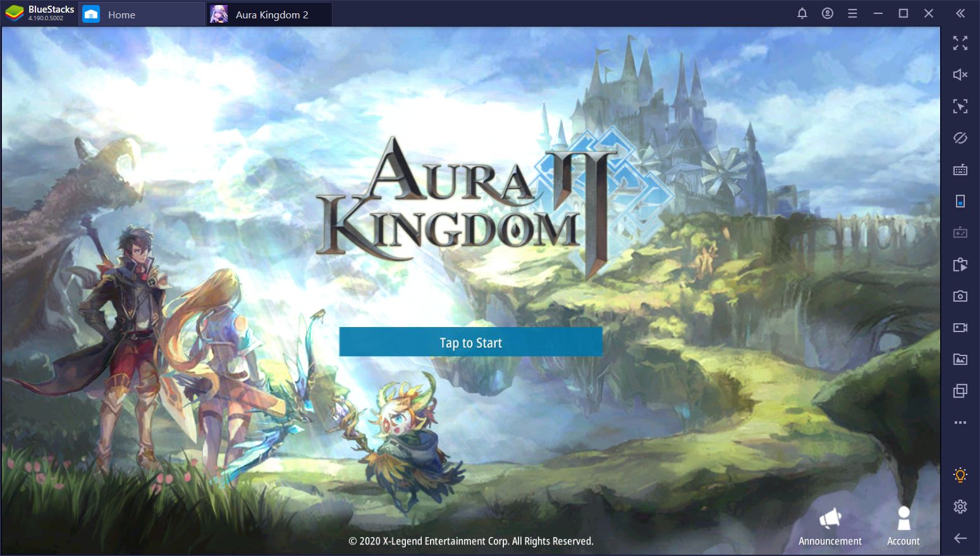
Task: Open the BlueStacks hamburger menu
Action: pyautogui.click(x=853, y=13)
